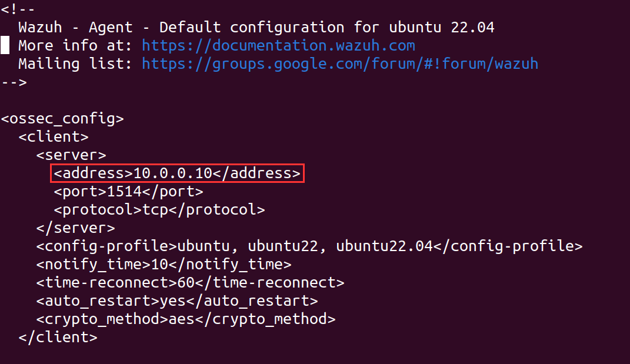Click the highlighted 10.0.0.10 address line
Viewport: 630px width, 364px height.
click(178, 173)
